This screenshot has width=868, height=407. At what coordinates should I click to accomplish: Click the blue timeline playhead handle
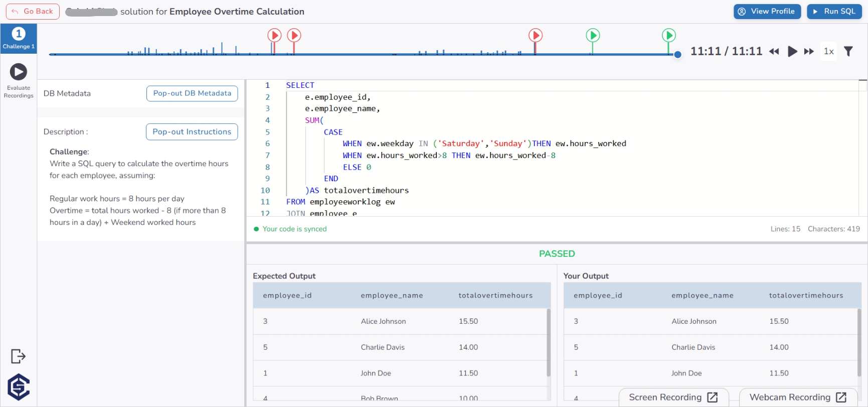(677, 55)
